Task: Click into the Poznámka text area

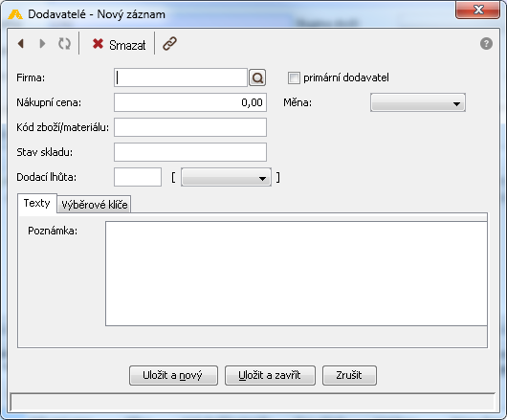Action: click(297, 274)
